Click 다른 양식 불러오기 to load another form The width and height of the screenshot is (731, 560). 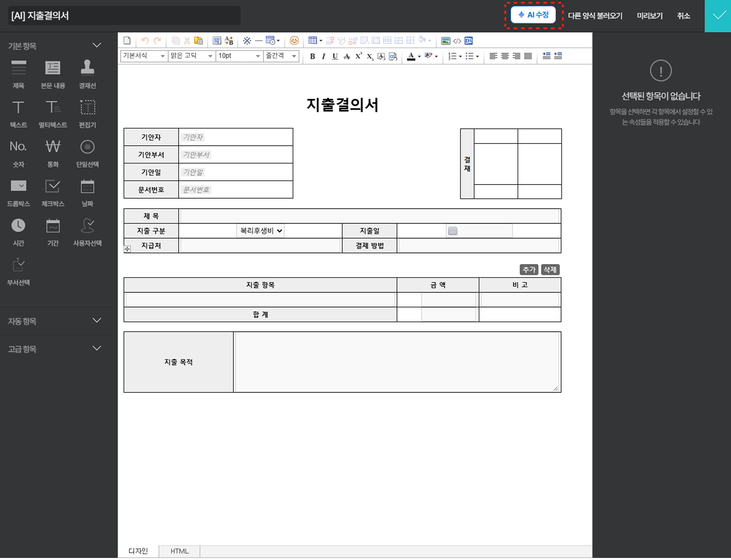coord(595,16)
